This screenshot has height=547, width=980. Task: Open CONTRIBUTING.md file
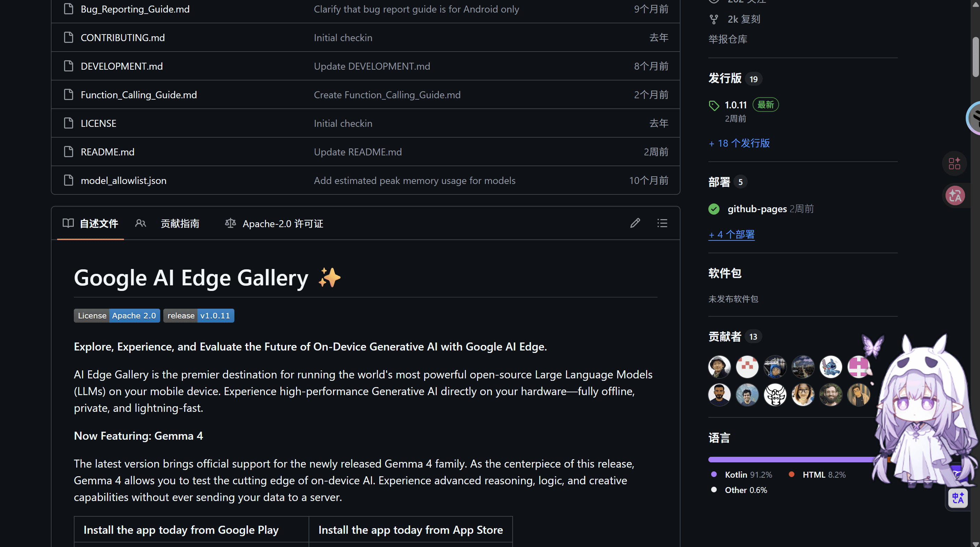click(x=123, y=38)
